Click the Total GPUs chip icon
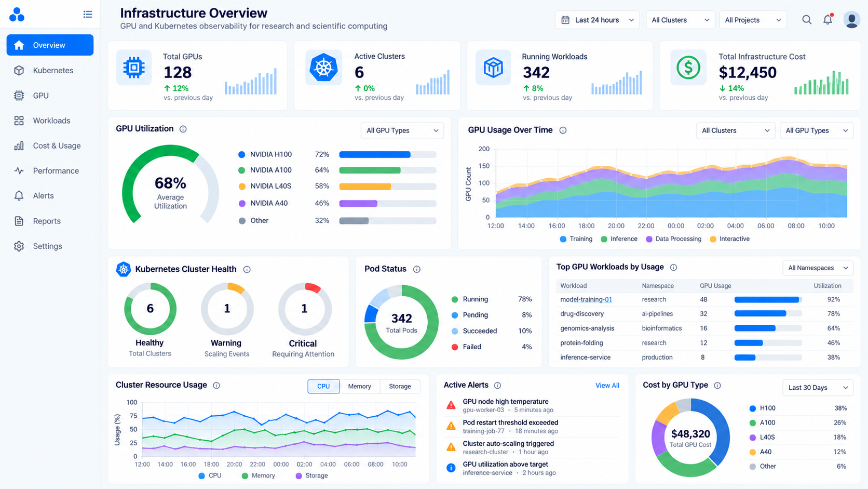Viewport: 868px width, 489px height. (134, 68)
